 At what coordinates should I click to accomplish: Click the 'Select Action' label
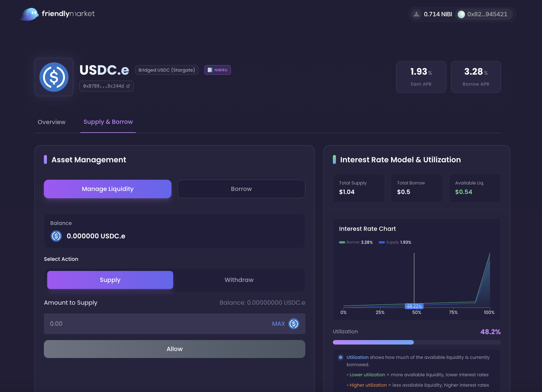tap(61, 259)
